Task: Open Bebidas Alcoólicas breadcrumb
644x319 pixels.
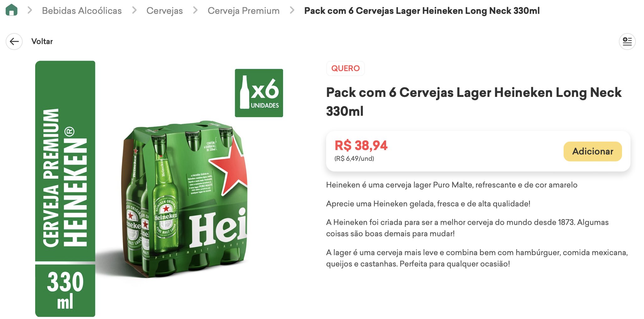Action: pyautogui.click(x=82, y=11)
